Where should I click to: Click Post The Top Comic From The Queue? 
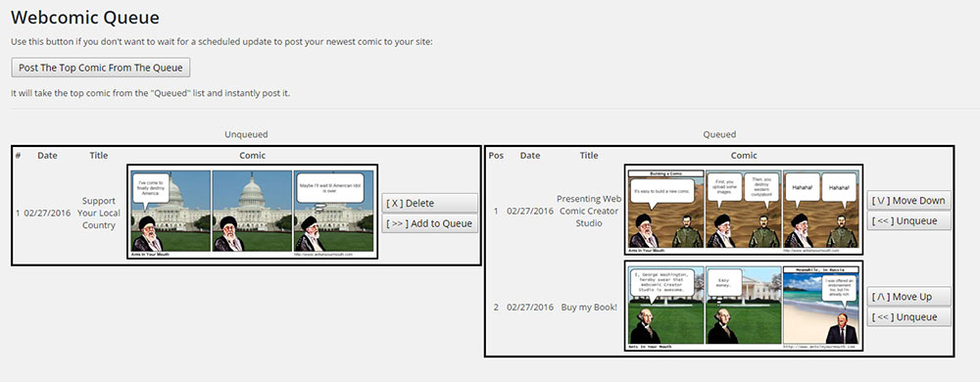tap(101, 68)
